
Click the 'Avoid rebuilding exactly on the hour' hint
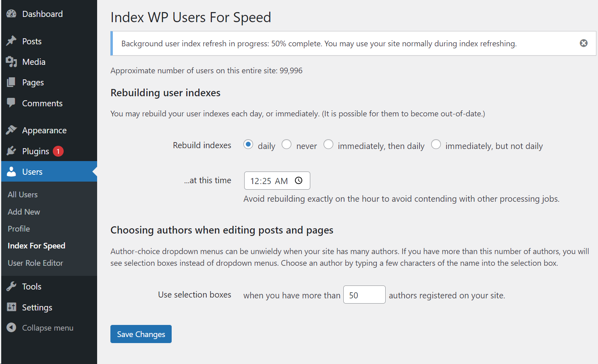point(401,199)
